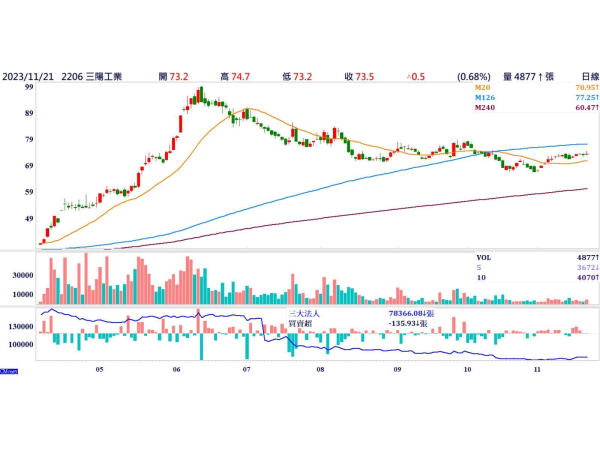The width and height of the screenshot is (600, 450).
Task: Click the volume 量 4877 張 label
Action: point(528,77)
